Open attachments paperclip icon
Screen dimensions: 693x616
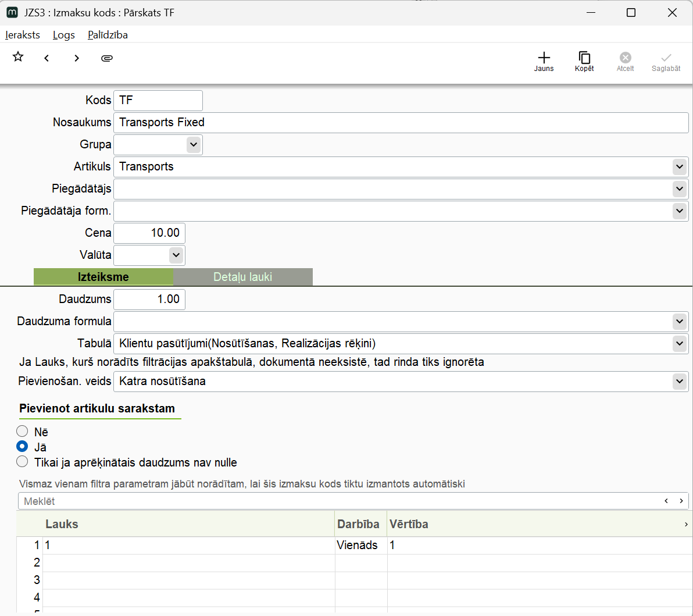pos(106,58)
